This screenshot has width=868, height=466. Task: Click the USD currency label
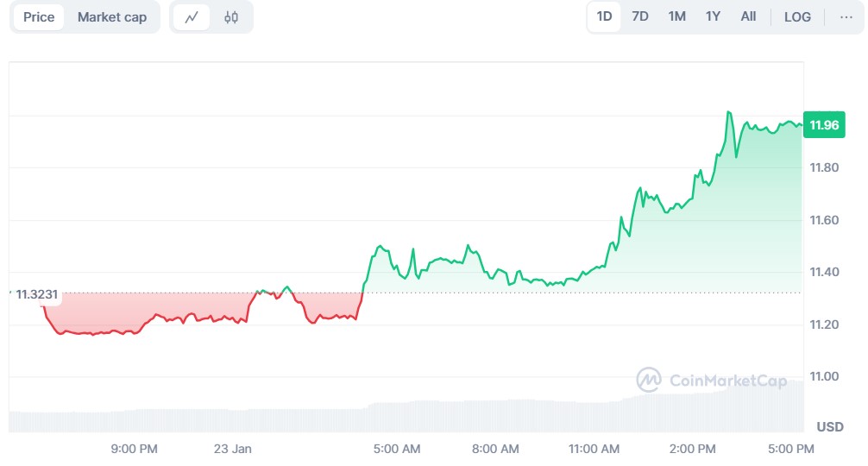830,426
